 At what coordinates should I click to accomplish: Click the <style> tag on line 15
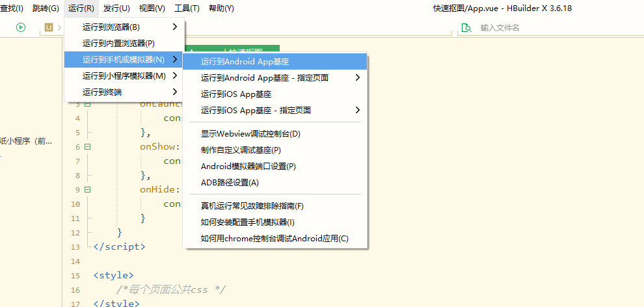[114, 275]
